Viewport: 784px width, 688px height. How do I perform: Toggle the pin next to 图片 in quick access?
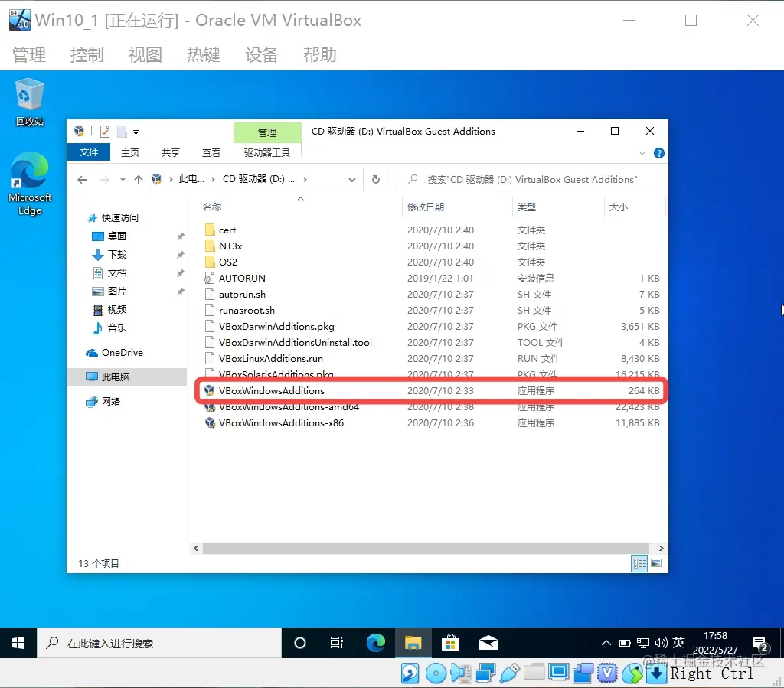pos(181,292)
